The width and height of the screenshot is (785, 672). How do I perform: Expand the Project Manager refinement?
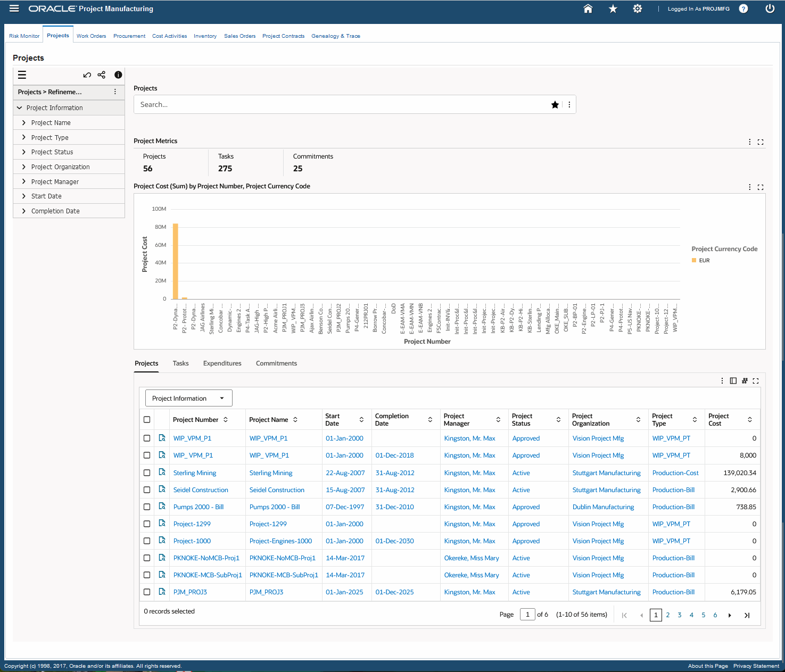pos(24,181)
